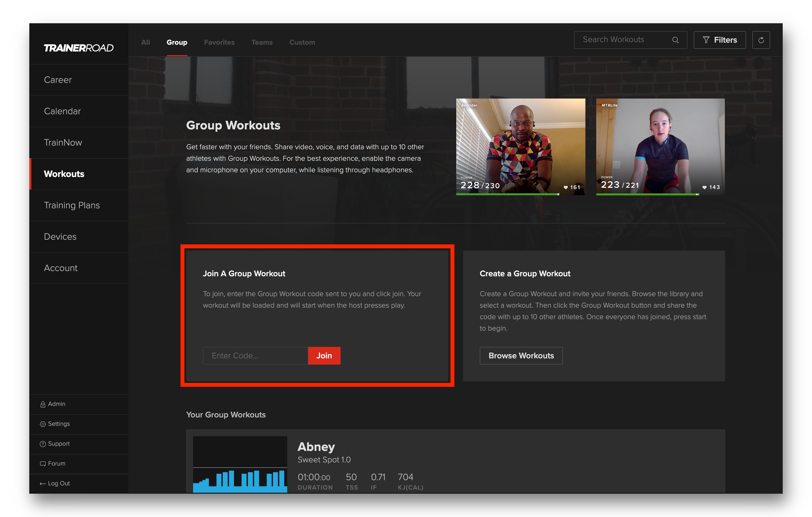
Task: Click the Abney workout graph thumbnail
Action: pos(240,465)
